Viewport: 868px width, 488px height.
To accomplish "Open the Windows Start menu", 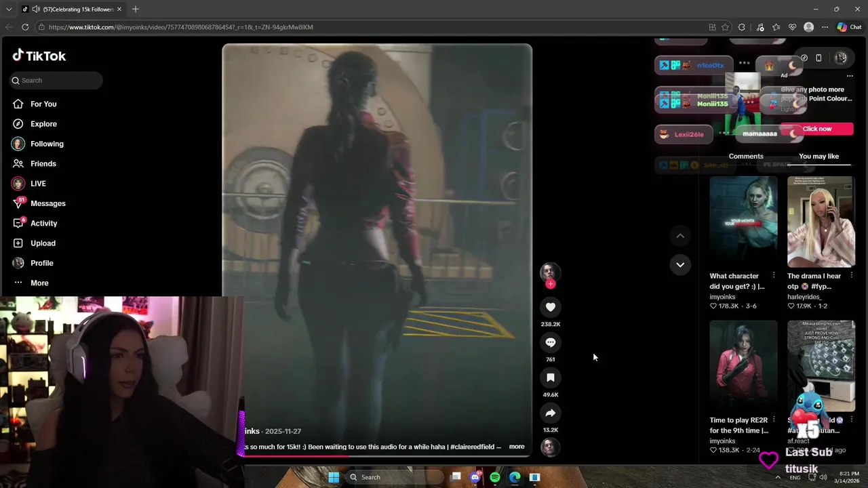I will (x=334, y=477).
